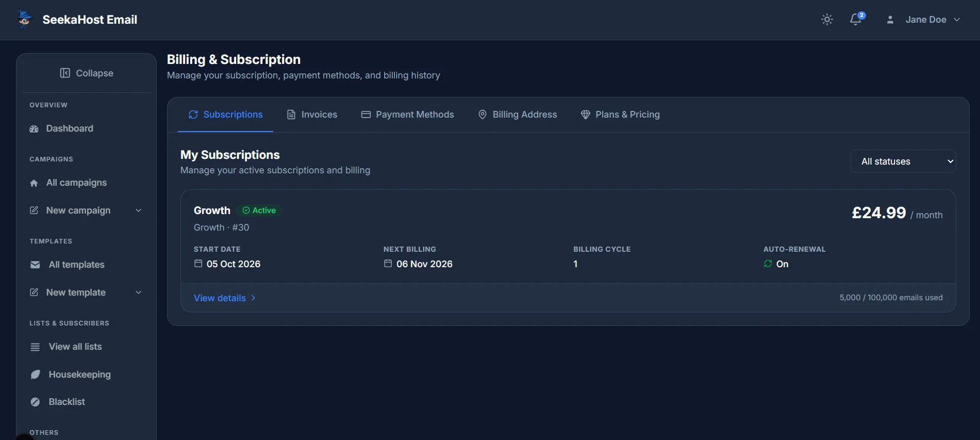980x440 pixels.
Task: Open the Payment Methods tab
Action: pos(407,115)
